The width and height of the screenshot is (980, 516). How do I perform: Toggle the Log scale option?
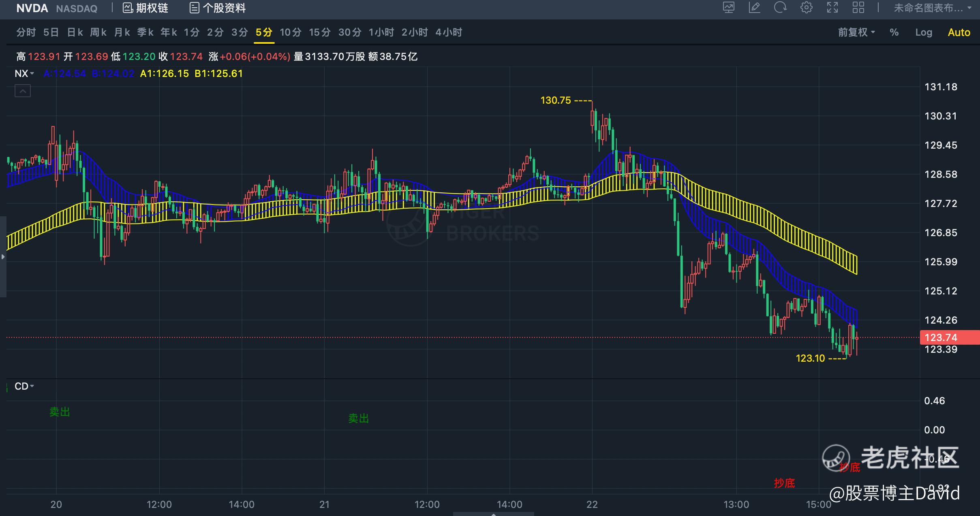[x=924, y=32]
